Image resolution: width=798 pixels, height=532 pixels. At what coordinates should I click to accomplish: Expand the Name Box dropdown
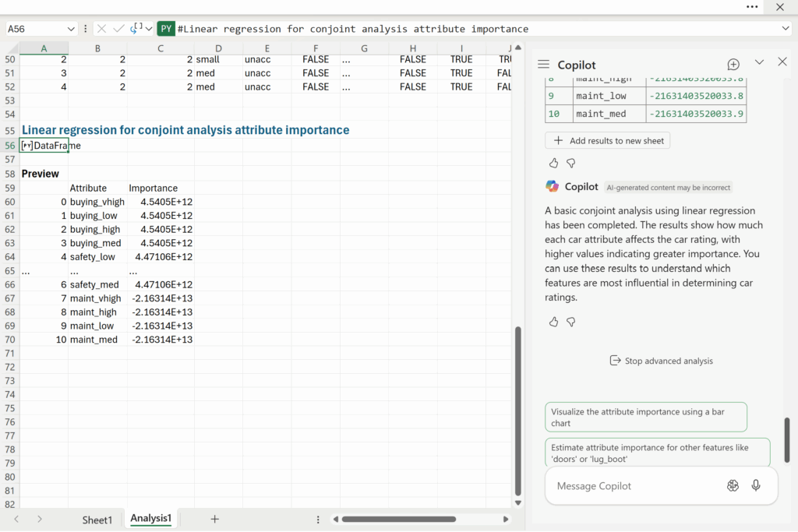pyautogui.click(x=71, y=29)
